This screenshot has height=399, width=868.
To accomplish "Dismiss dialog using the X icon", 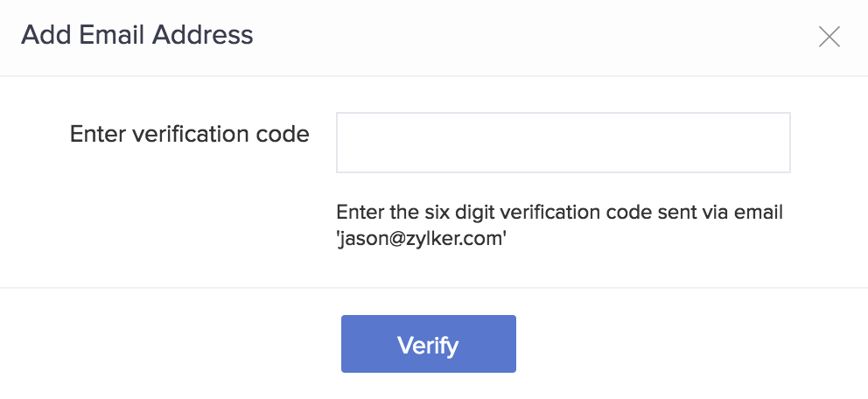I will (829, 36).
